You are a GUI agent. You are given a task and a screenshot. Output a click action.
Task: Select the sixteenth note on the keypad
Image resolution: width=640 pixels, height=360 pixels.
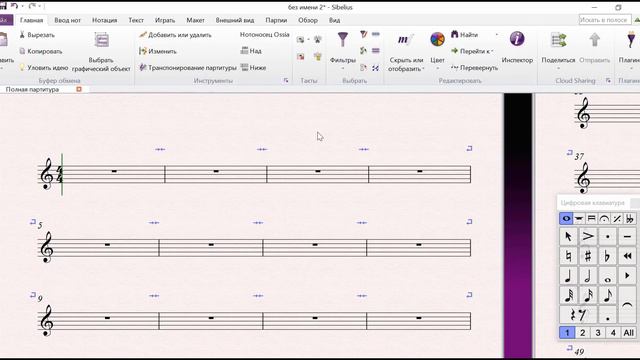(x=587, y=296)
